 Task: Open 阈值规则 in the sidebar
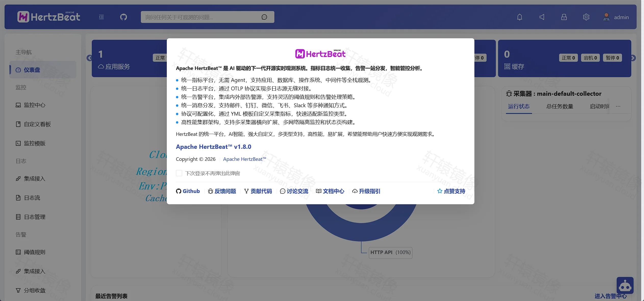tap(43, 252)
